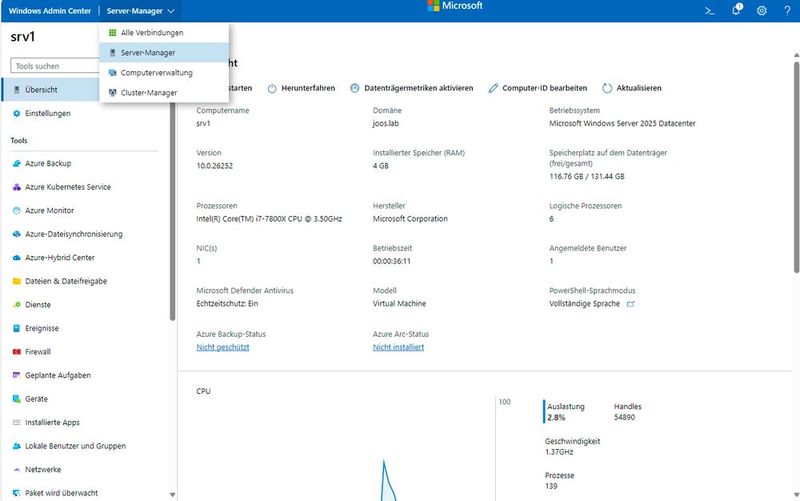Click the Dateien & Dateifreigabe folder icon
The height and width of the screenshot is (501, 800).
click(16, 281)
